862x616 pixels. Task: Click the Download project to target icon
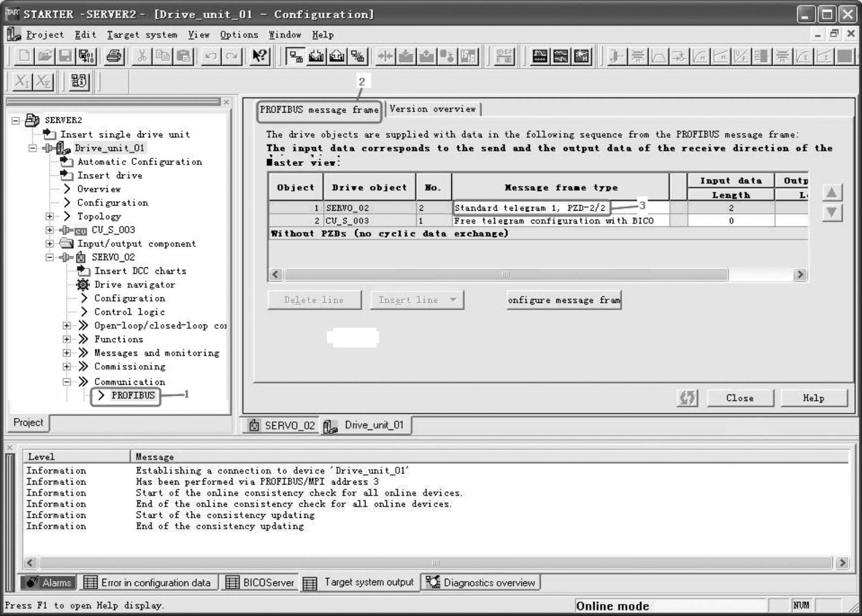[316, 56]
